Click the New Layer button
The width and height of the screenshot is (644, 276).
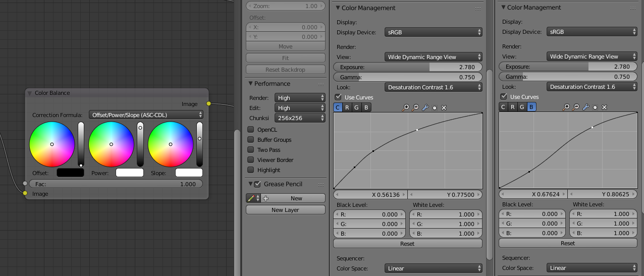[286, 210]
